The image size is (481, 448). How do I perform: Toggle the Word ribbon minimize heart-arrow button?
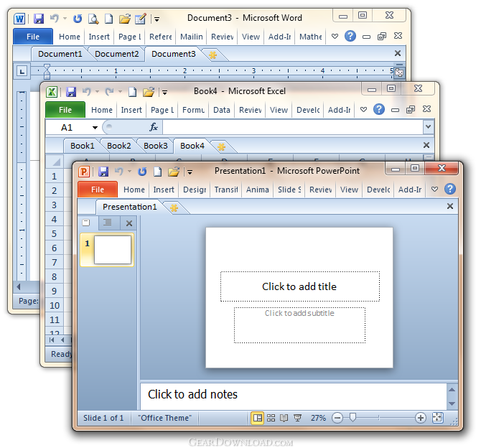click(335, 36)
